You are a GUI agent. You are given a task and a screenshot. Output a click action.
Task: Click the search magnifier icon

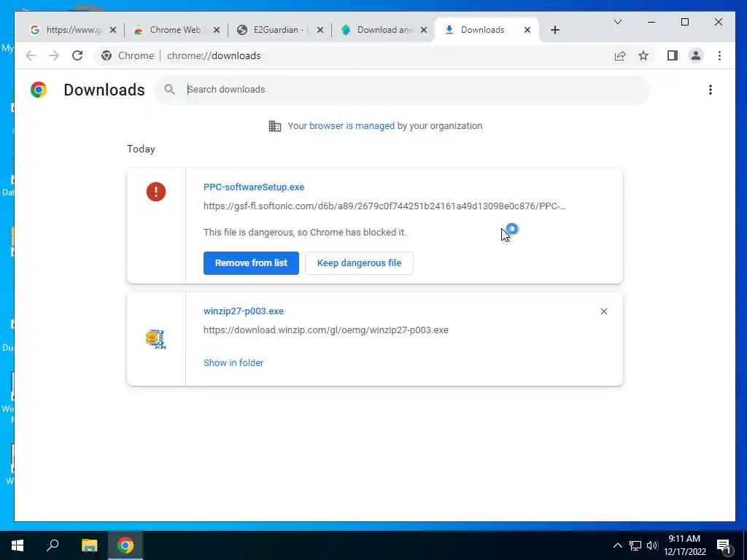point(169,89)
